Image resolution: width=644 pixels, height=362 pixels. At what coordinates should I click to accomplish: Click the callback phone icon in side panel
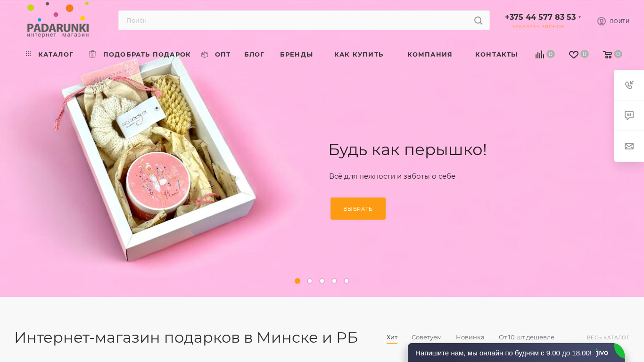pos(629,85)
